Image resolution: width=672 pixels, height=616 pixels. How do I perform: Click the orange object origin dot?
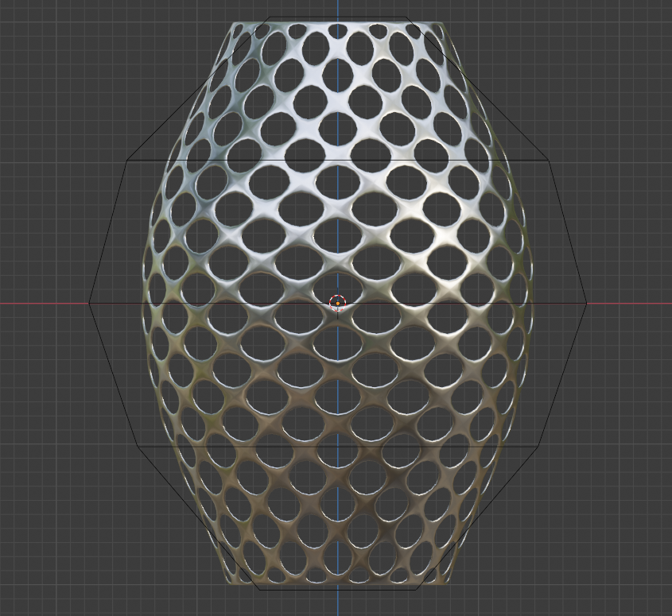(338, 304)
